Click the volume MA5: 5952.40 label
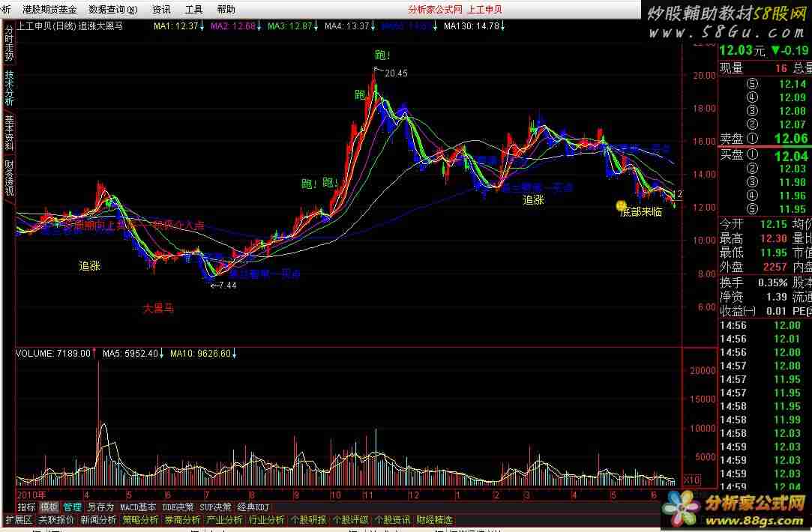Image resolution: width=812 pixels, height=532 pixels. click(x=133, y=354)
